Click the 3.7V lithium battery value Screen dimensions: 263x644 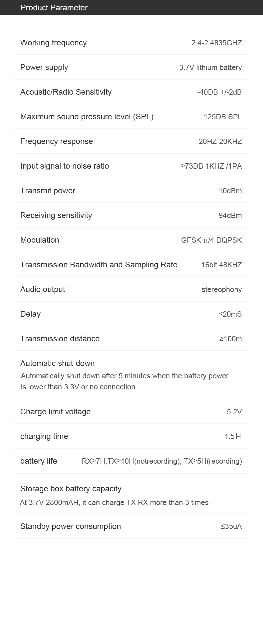(211, 67)
